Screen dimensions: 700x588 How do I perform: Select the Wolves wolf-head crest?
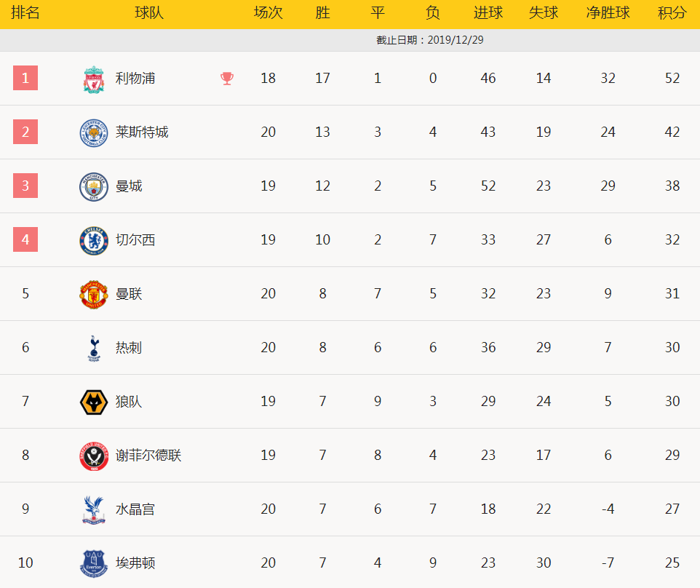coord(94,402)
